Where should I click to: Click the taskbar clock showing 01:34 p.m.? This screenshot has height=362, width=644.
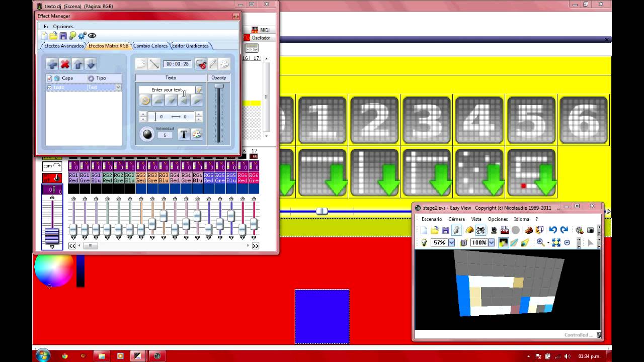590,356
